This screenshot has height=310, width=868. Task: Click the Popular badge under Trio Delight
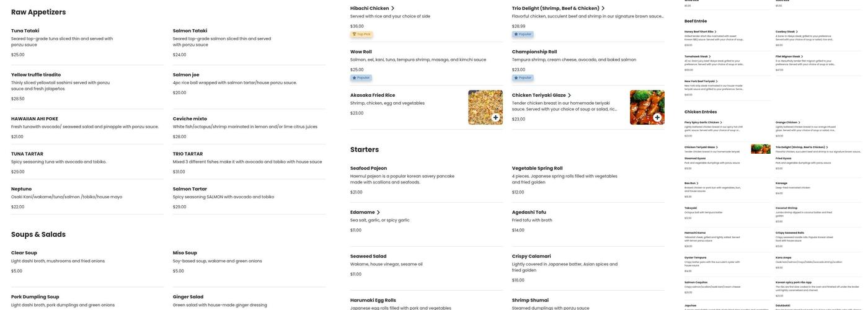pos(523,34)
